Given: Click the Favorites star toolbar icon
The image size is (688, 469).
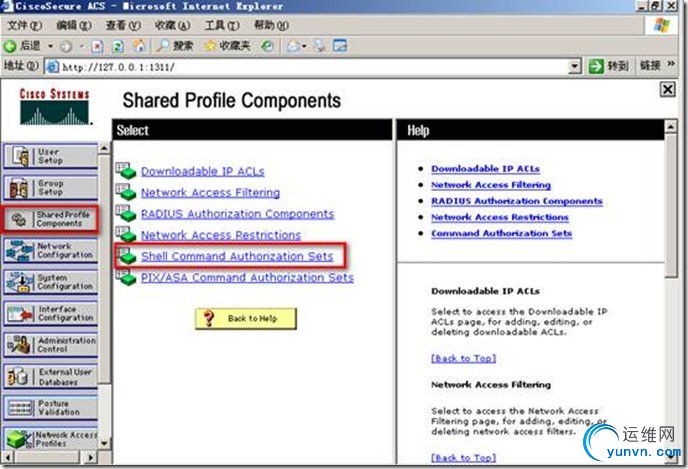Looking at the screenshot, I should [x=211, y=46].
